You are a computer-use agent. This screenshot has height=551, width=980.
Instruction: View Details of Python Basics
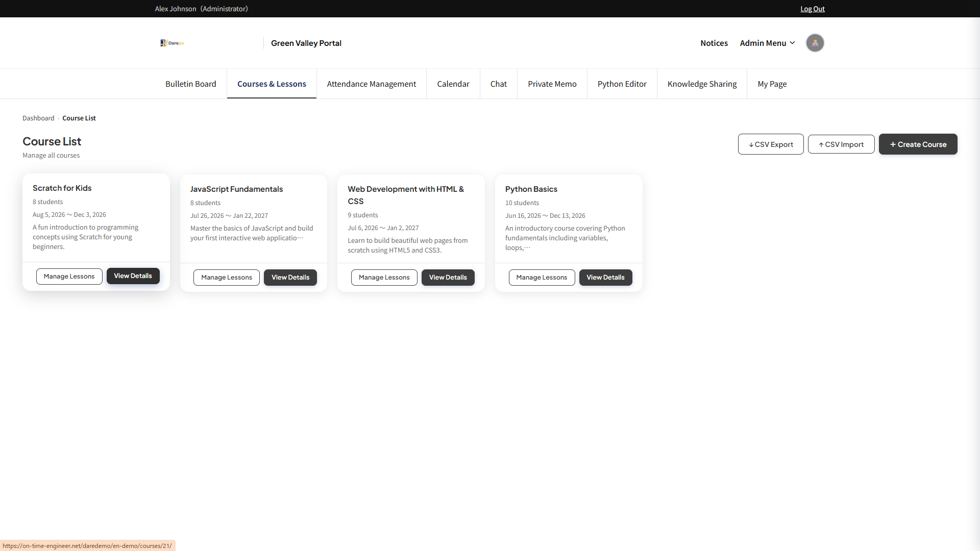point(605,278)
